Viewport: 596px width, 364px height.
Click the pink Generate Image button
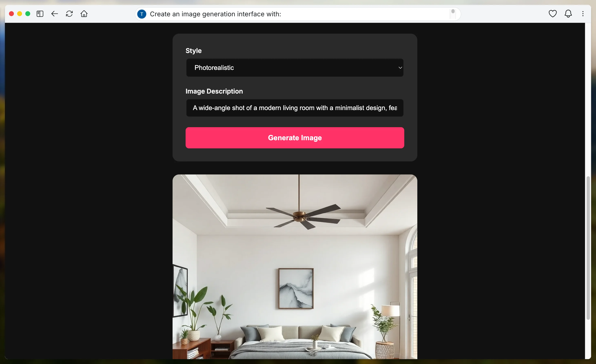click(295, 138)
